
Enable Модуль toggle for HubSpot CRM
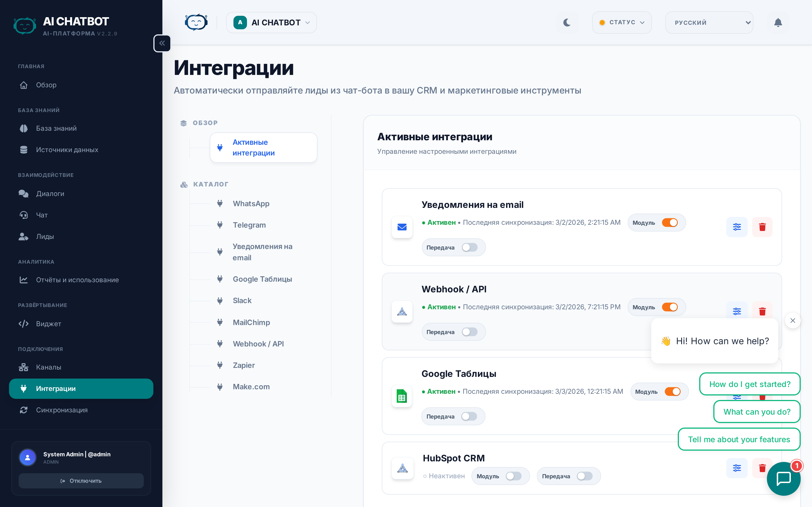pos(513,476)
